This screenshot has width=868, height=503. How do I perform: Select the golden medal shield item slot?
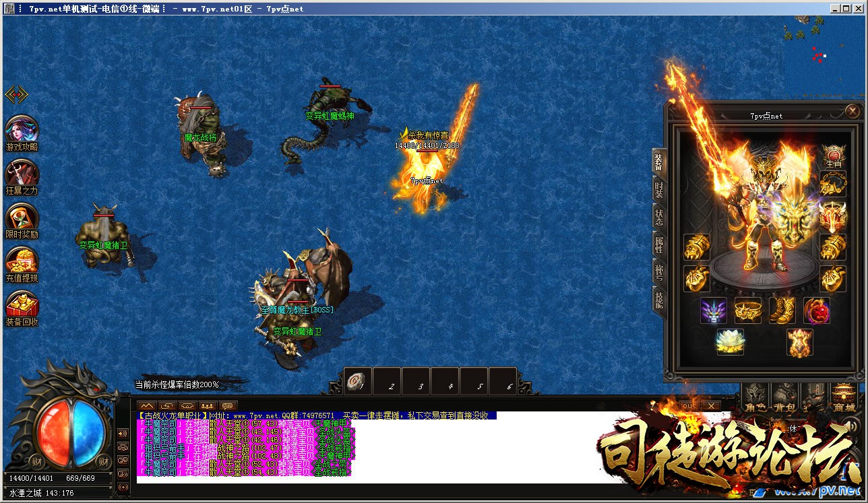coord(800,342)
